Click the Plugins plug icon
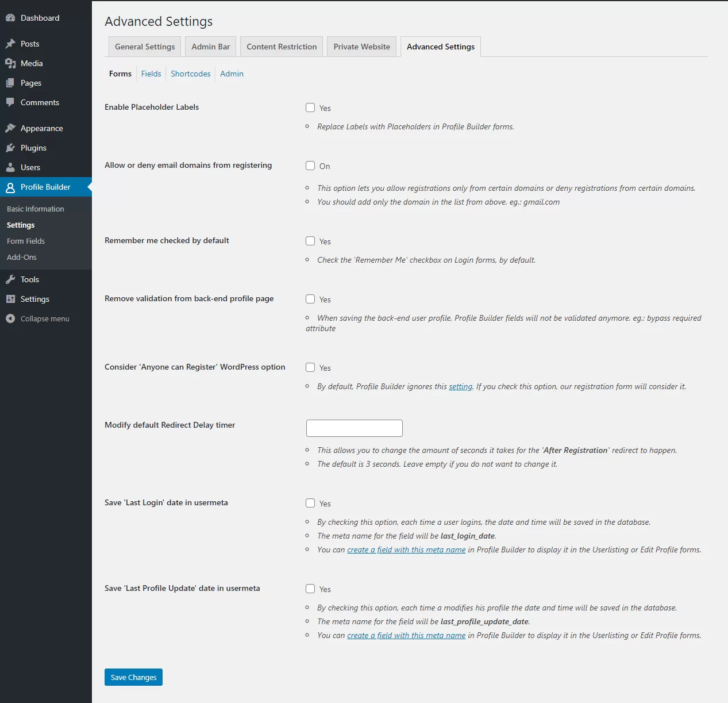 click(x=10, y=148)
